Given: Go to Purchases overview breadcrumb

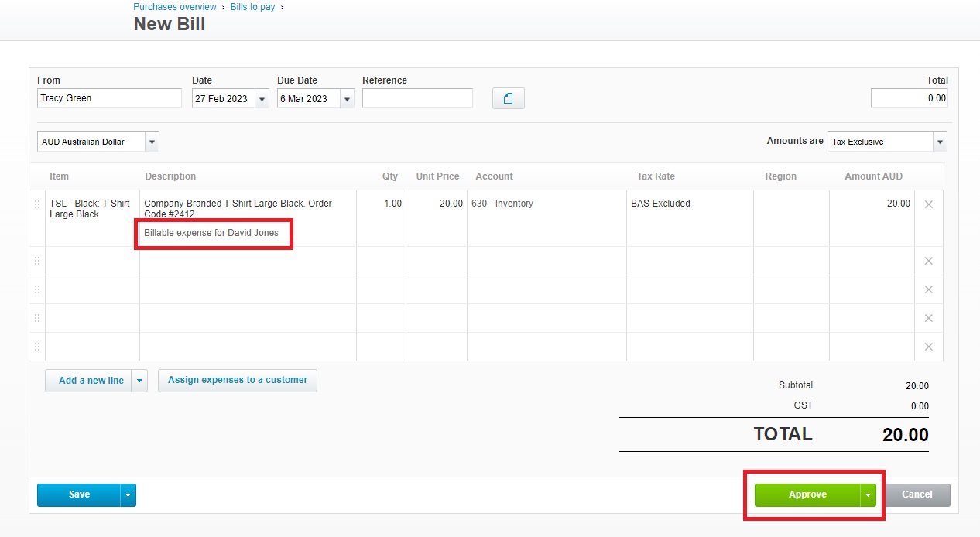Looking at the screenshot, I should (175, 7).
